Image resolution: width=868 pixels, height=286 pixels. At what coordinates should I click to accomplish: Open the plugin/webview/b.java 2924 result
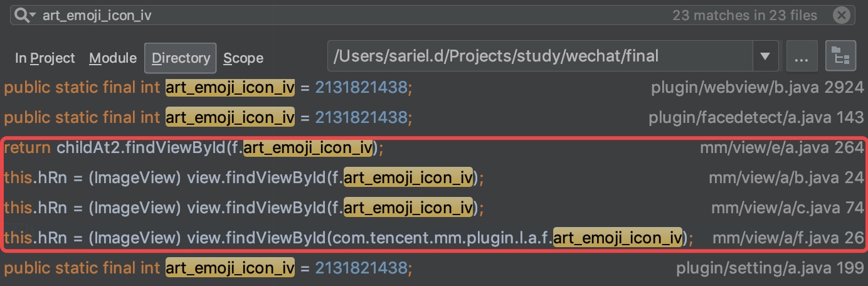coord(434,88)
